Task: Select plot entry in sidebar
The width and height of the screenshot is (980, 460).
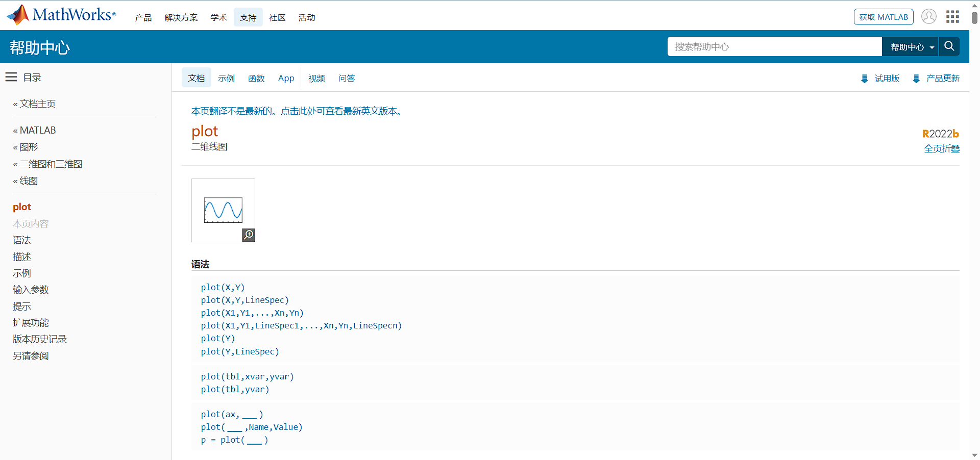Action: coord(22,207)
